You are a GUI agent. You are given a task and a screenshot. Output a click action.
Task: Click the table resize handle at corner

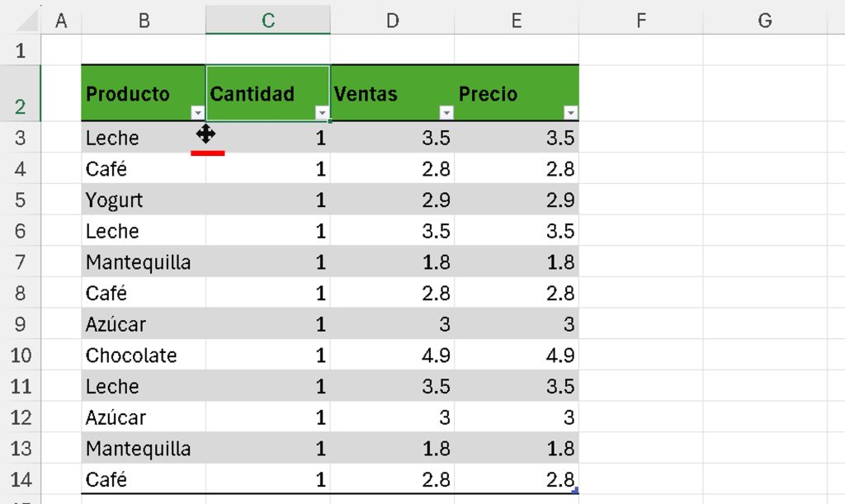[575, 491]
